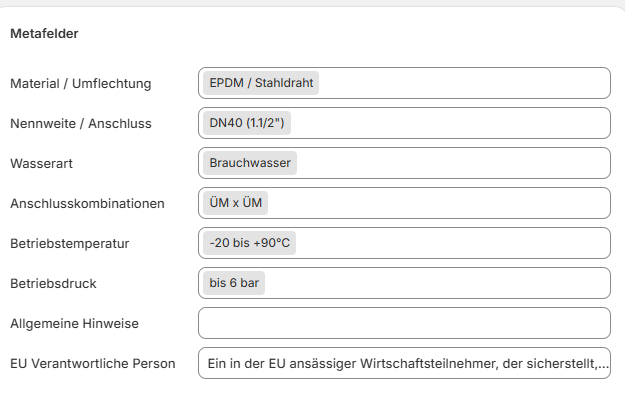Viewport: 625px width, 409px height.
Task: Focus the Wasserart input field
Action: (460, 163)
